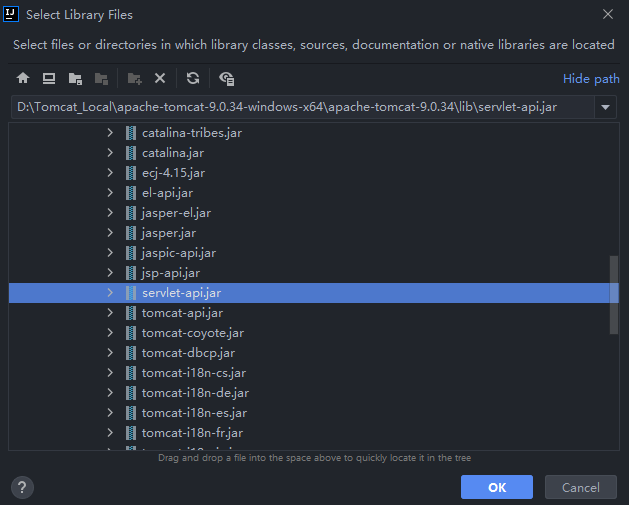Select servlet-api.jar row

(x=314, y=293)
